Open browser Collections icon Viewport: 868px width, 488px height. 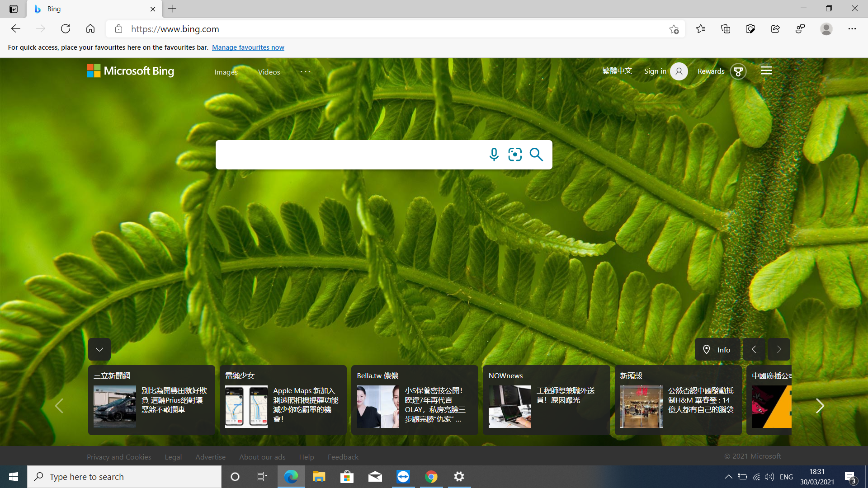726,29
